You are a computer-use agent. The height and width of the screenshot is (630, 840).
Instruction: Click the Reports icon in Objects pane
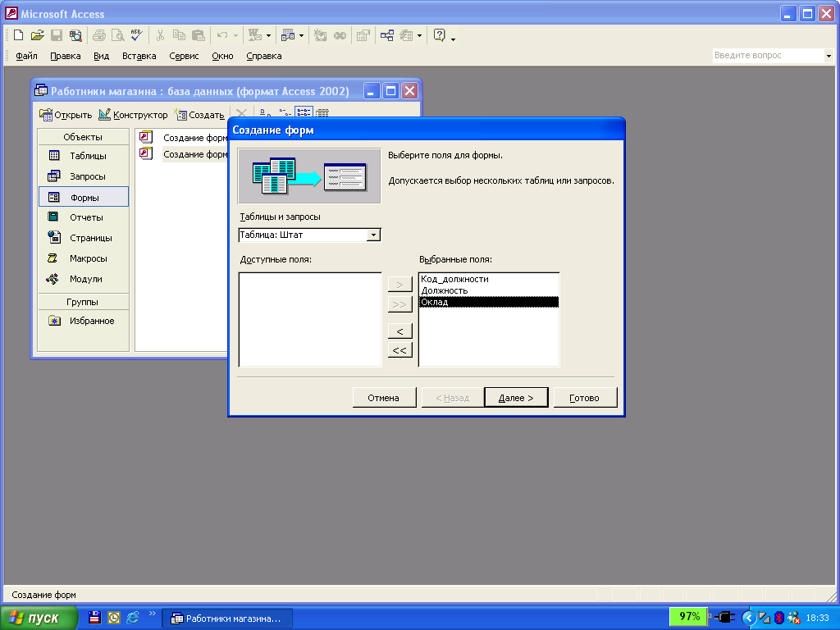(53, 217)
